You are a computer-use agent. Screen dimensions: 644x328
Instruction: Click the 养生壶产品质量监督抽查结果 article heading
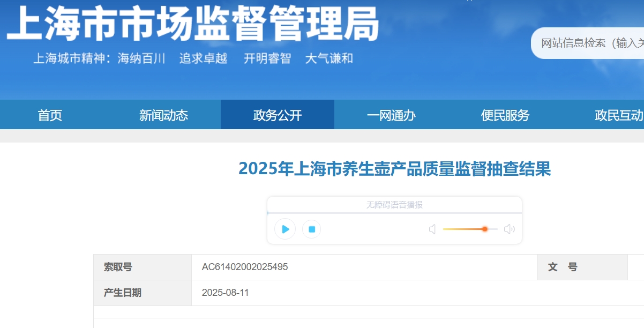[x=394, y=169]
